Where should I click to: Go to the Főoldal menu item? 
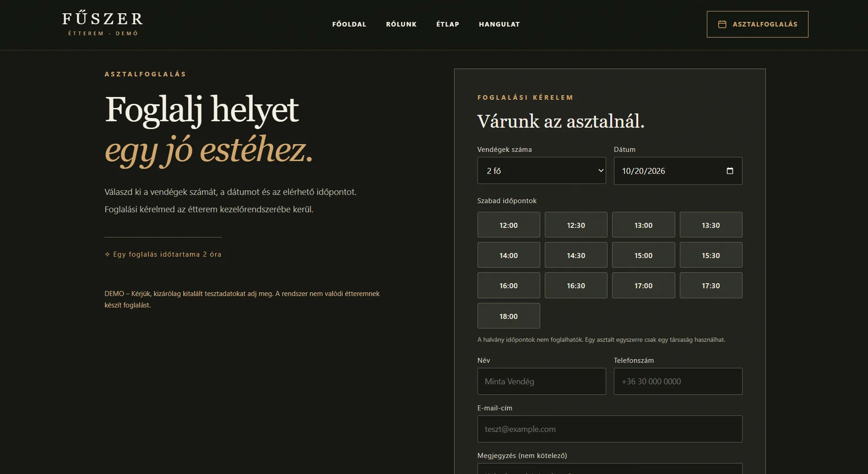coord(349,24)
